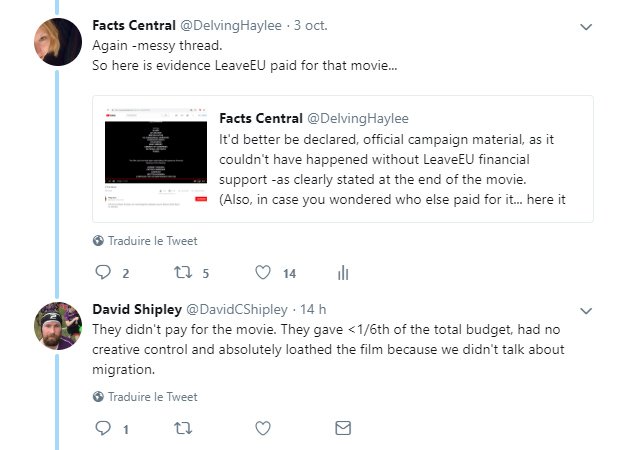The height and width of the screenshot is (450, 621).
Task: Open the @DelvingHaylee handle in the main tweet
Action: pyautogui.click(x=231, y=25)
